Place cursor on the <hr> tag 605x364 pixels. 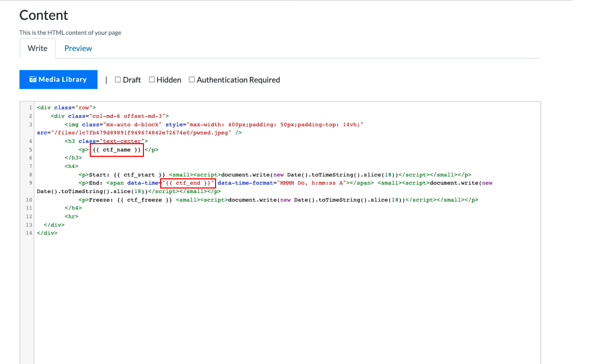pyautogui.click(x=71, y=217)
